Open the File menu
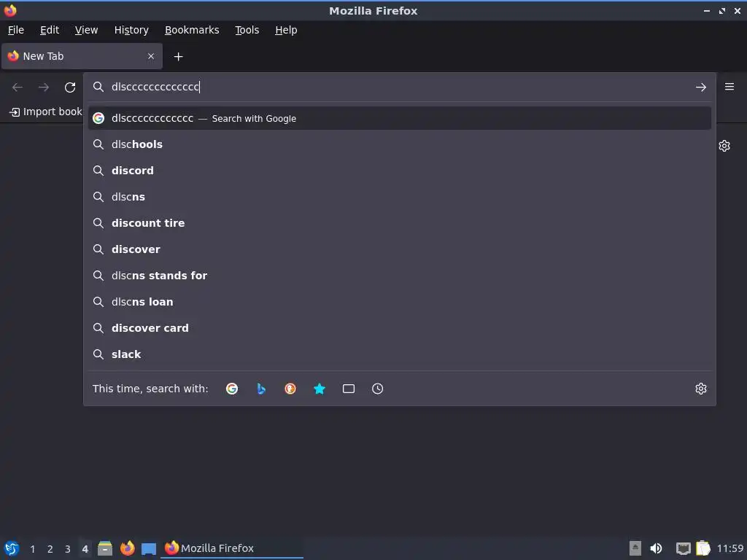This screenshot has height=560, width=747. (16, 30)
